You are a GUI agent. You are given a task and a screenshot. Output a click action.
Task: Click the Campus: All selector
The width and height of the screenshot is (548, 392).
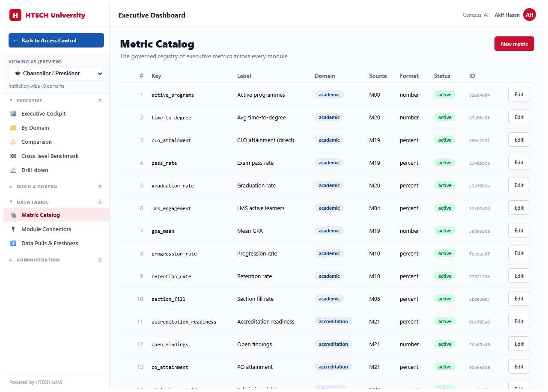point(476,15)
